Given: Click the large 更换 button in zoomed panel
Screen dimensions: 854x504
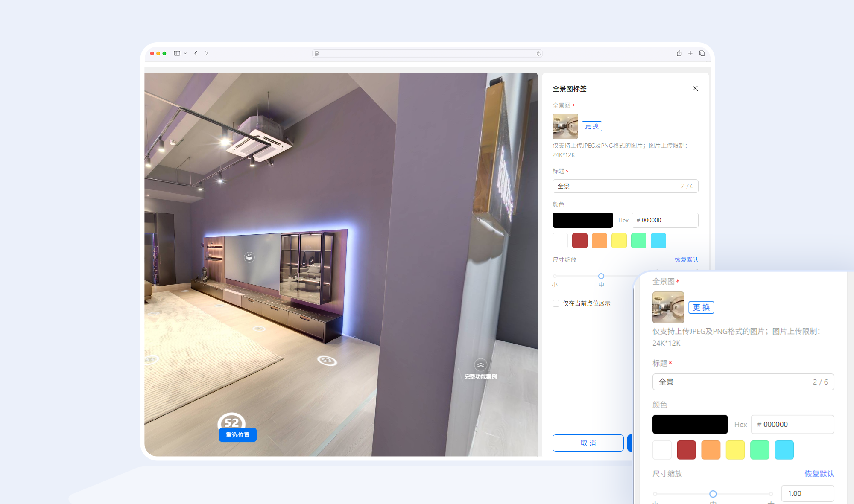Looking at the screenshot, I should click(701, 307).
